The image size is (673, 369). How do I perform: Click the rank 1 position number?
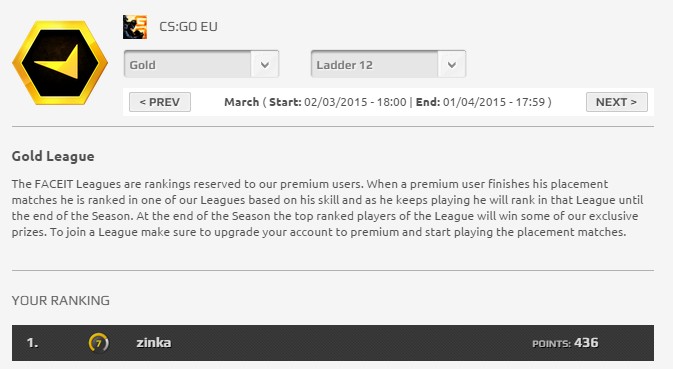tap(32, 342)
